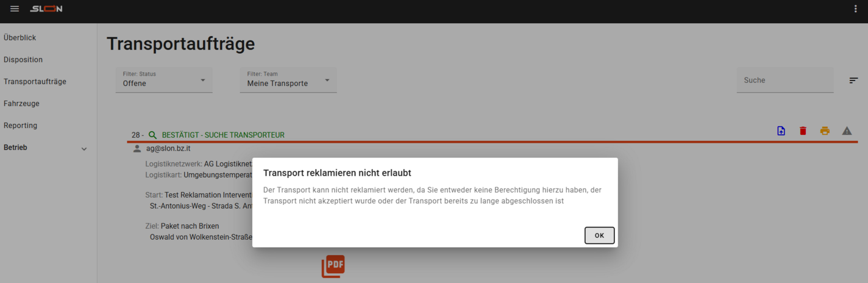This screenshot has width=868, height=283.
Task: Open Disposition from the sidebar
Action: click(23, 60)
